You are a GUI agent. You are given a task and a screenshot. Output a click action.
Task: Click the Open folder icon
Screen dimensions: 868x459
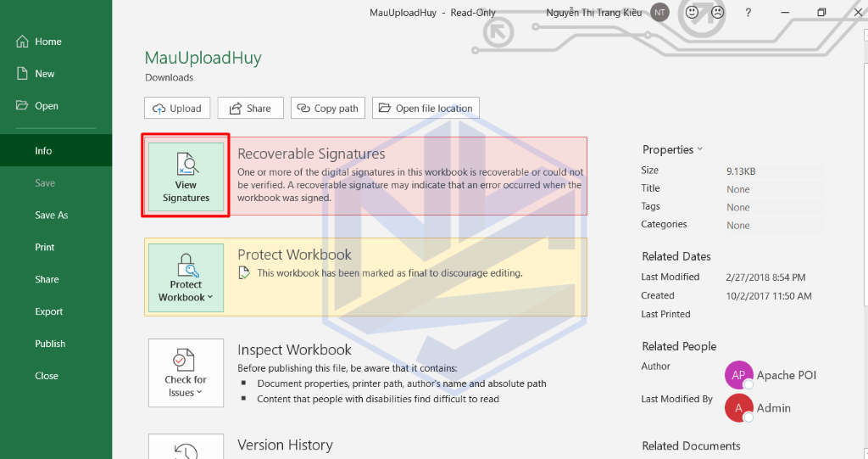(x=22, y=105)
